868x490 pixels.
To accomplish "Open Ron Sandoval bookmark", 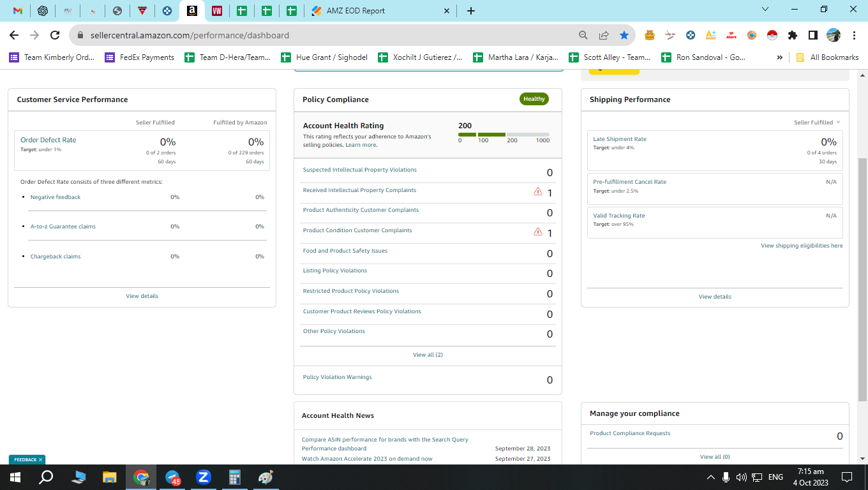I will 703,57.
